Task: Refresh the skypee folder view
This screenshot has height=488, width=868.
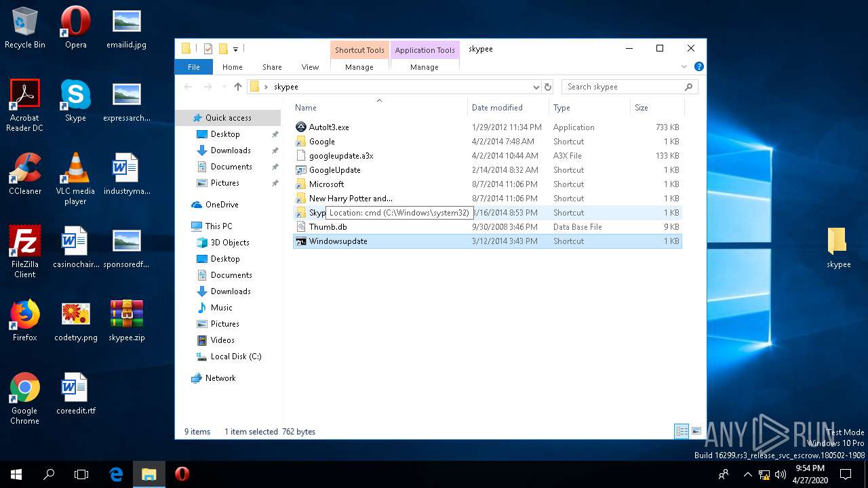Action: click(x=548, y=87)
